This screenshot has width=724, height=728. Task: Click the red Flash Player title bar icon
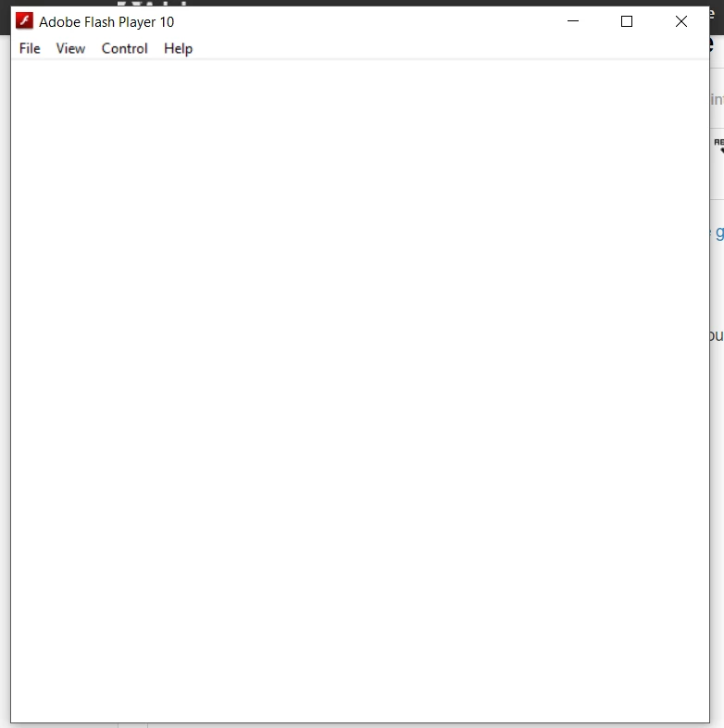click(24, 21)
